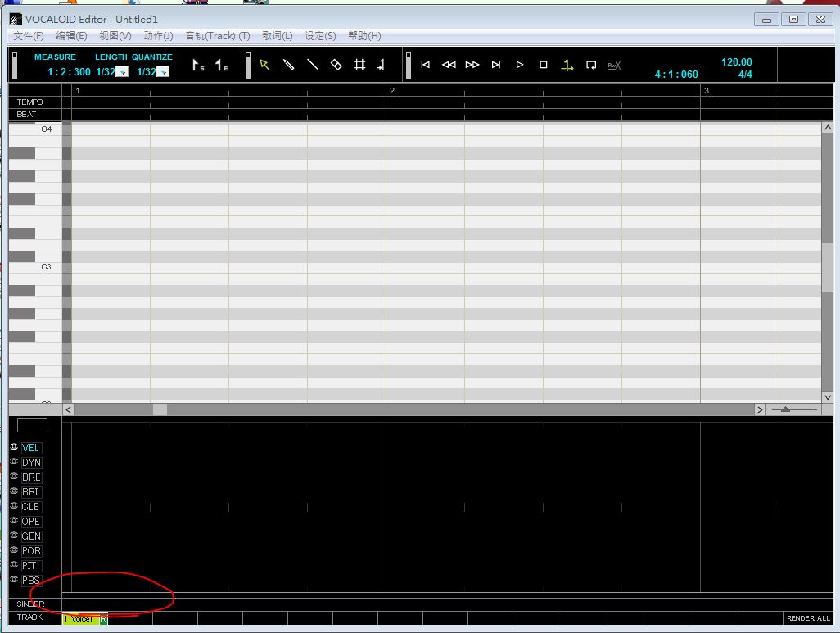Click the RENDER ALL button
This screenshot has width=840, height=633.
click(x=808, y=618)
